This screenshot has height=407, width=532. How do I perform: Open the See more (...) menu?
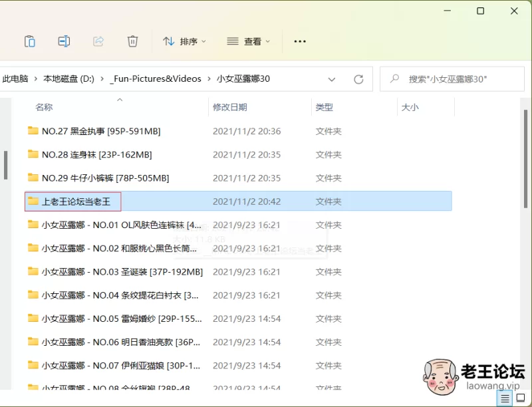(299, 41)
